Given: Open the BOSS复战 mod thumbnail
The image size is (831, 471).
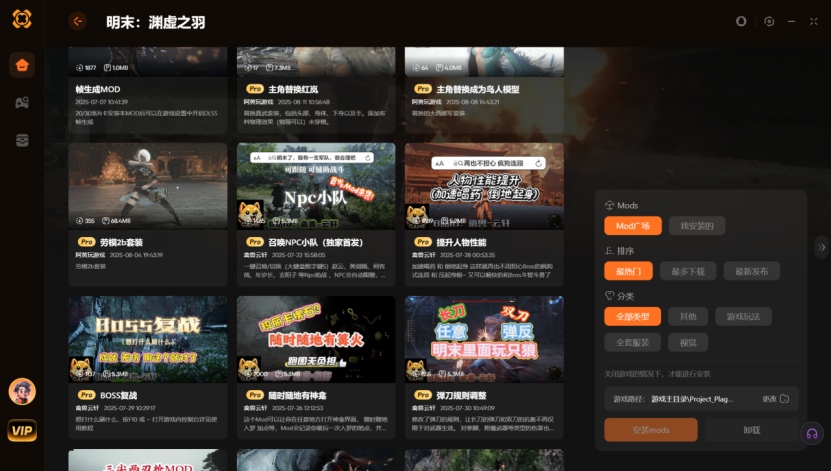Looking at the screenshot, I should (x=148, y=339).
